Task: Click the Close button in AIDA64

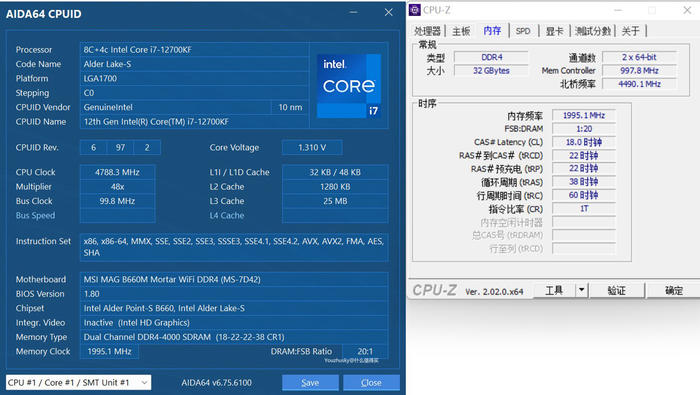Action: click(371, 383)
